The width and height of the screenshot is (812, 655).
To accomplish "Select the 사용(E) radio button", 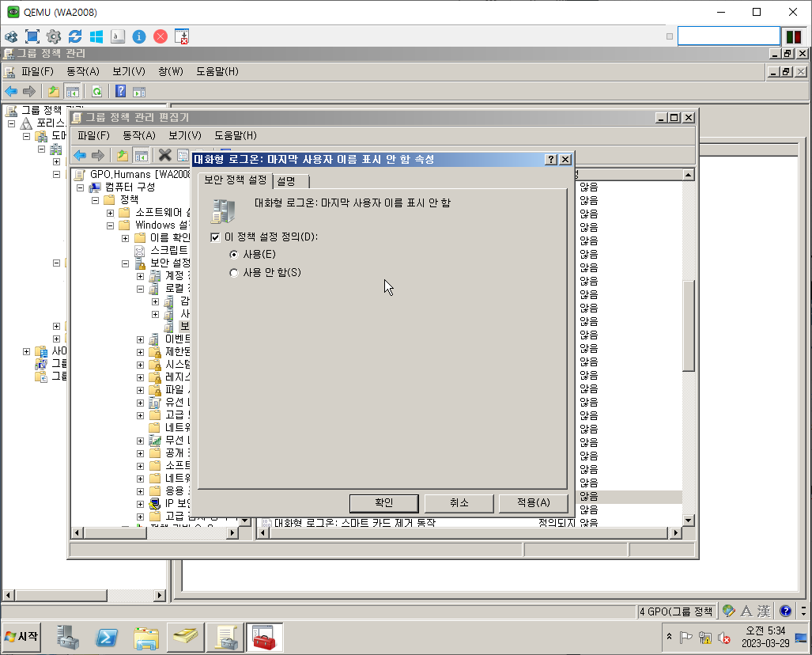I will 233,255.
